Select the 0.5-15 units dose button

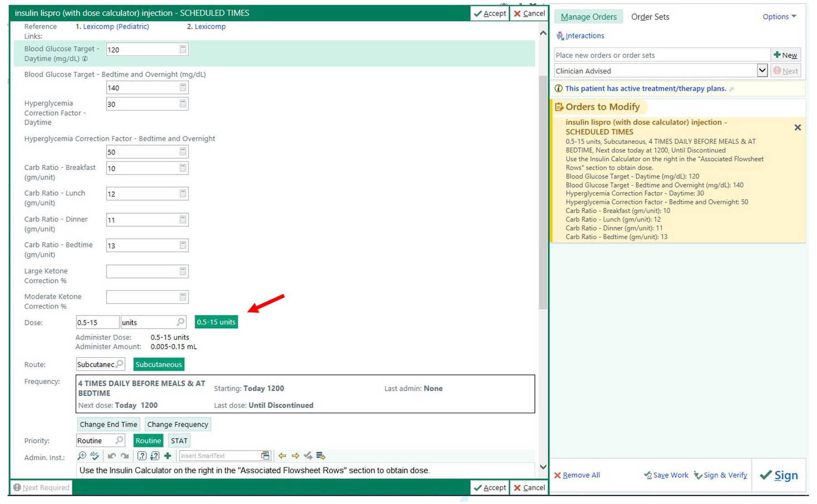216,322
